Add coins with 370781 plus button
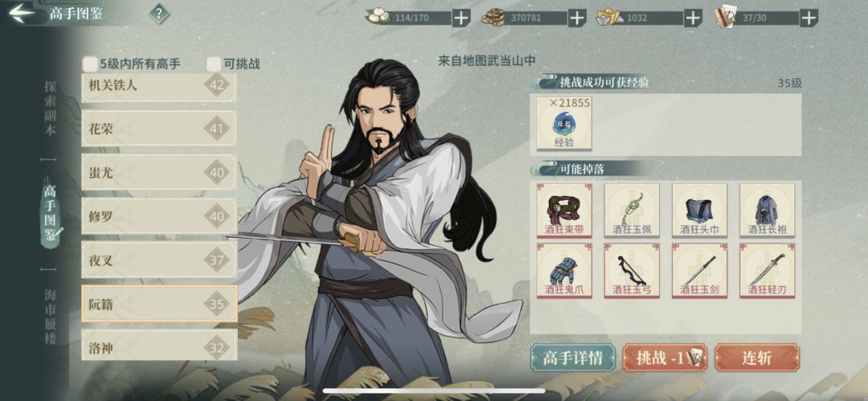 [577, 18]
